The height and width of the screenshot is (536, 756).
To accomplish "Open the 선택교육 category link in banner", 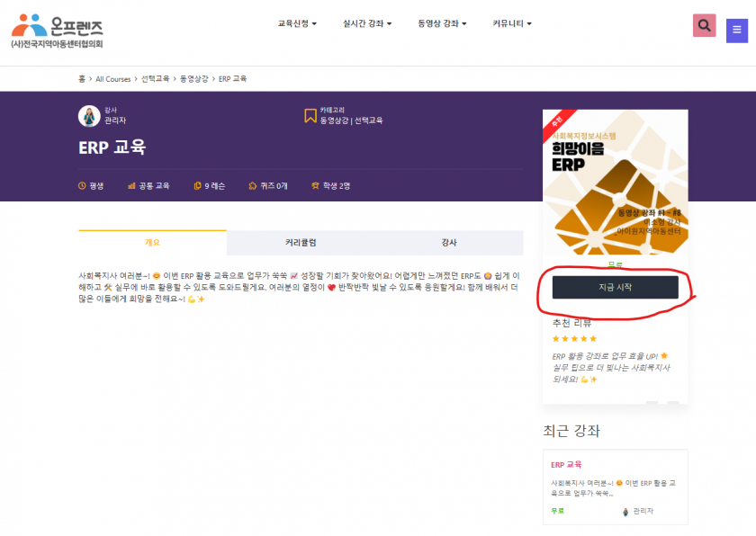I will (368, 121).
